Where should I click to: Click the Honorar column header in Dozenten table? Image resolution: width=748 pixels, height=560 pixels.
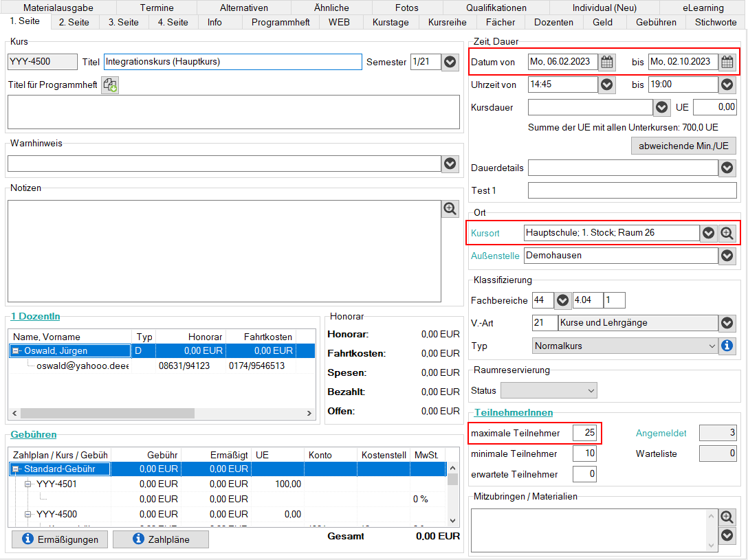pyautogui.click(x=191, y=337)
